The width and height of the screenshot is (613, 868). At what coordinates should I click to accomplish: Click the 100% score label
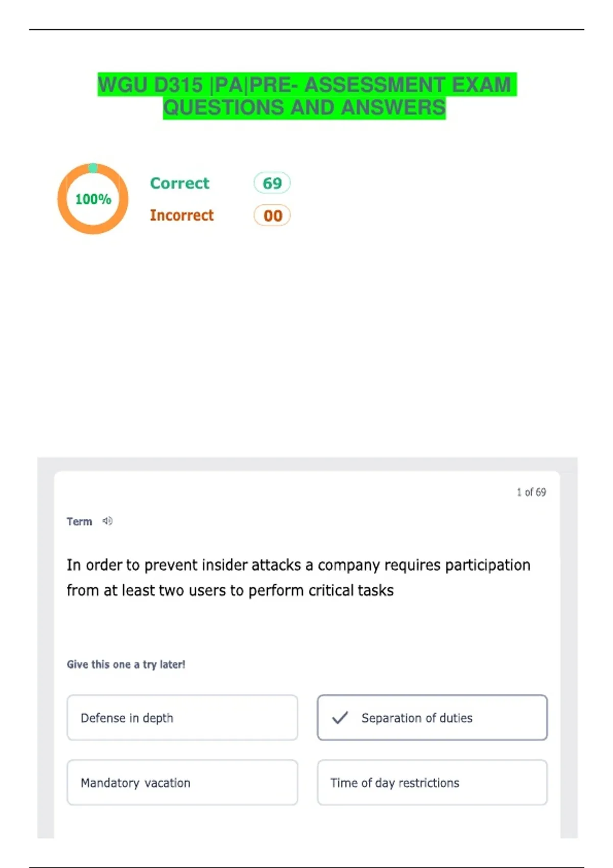point(93,199)
